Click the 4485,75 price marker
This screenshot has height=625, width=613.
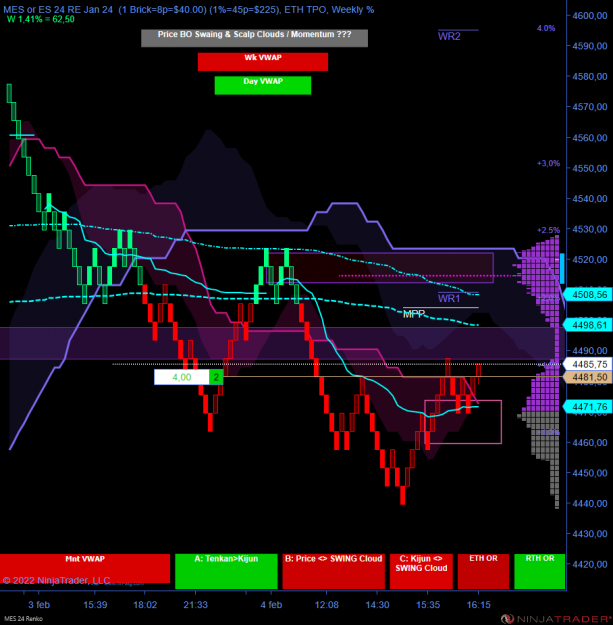pos(589,364)
